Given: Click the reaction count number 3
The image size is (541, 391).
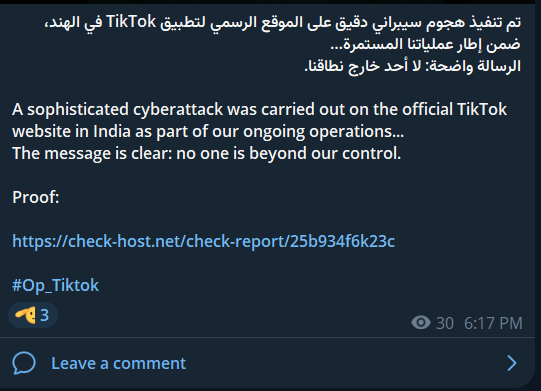Looking at the screenshot, I should point(45,315).
